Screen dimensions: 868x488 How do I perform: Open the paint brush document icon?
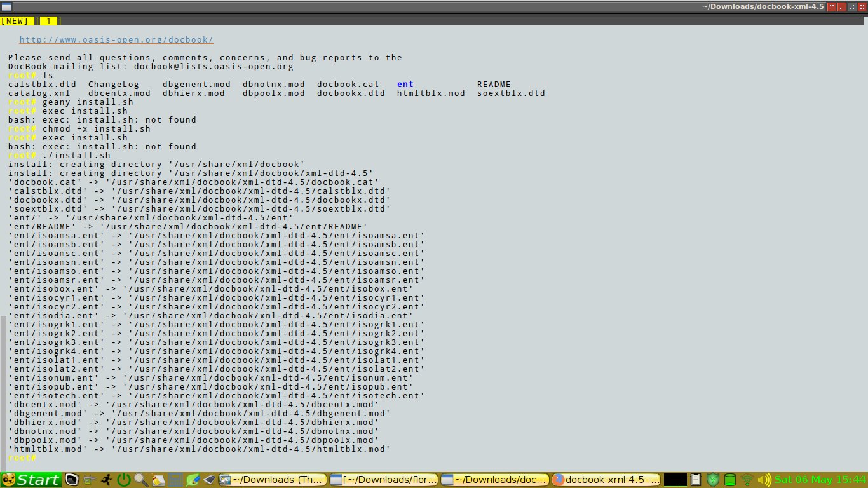158,480
